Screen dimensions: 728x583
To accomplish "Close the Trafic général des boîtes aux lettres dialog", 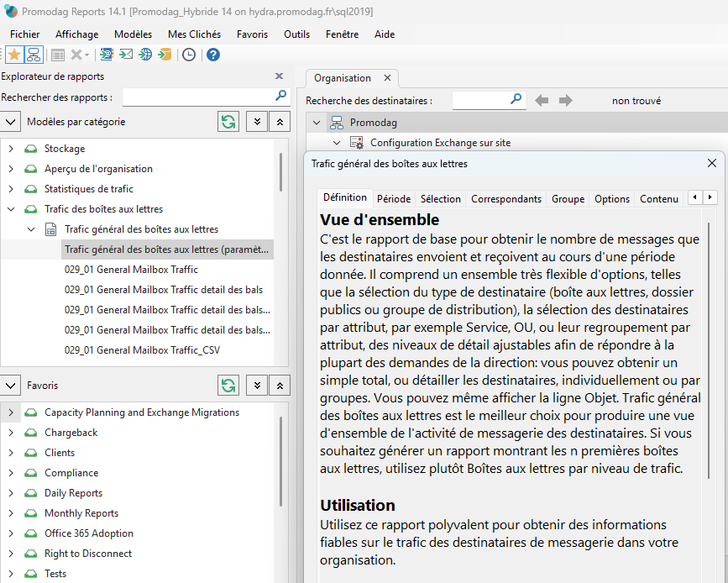I will (x=712, y=164).
